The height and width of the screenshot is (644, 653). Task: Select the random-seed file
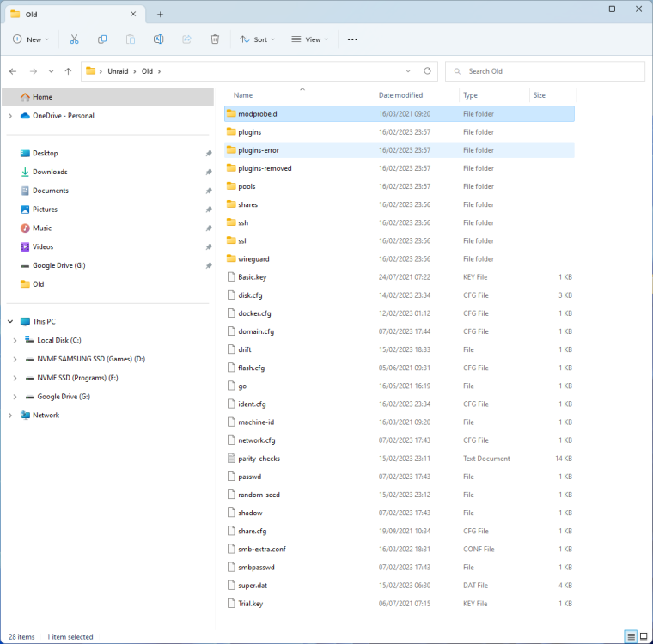(400, 495)
